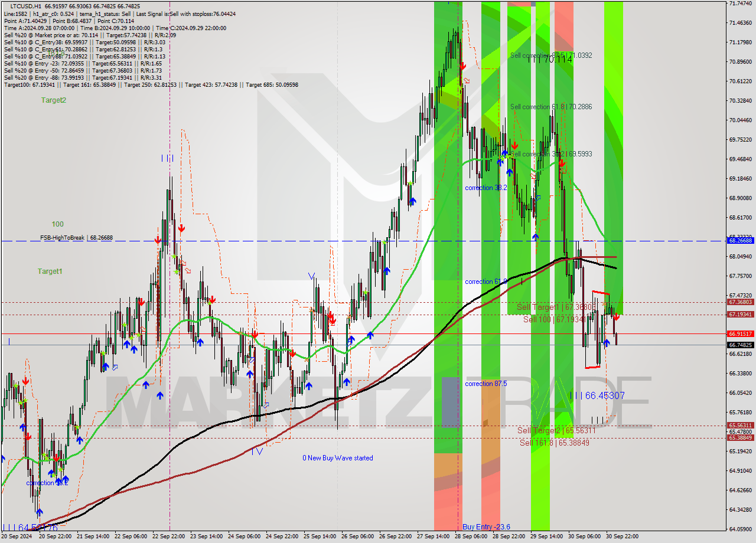Image resolution: width=756 pixels, height=543 pixels.
Task: Click the '22 Sep 22:00' time axis label
Action: pyautogui.click(x=170, y=537)
